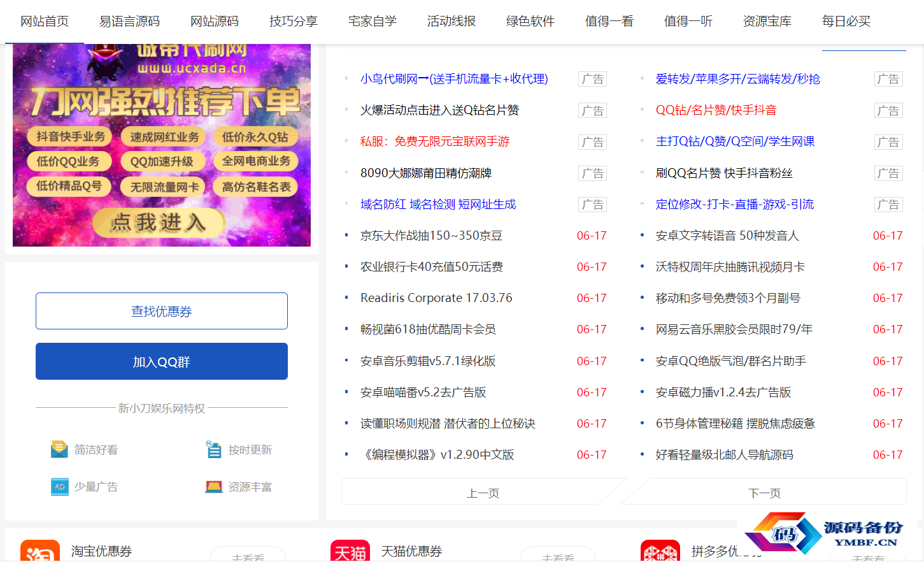This screenshot has width=924, height=562.
Task: Open 安卓QQ绝版气泡/群名片助手 article
Action: click(731, 361)
